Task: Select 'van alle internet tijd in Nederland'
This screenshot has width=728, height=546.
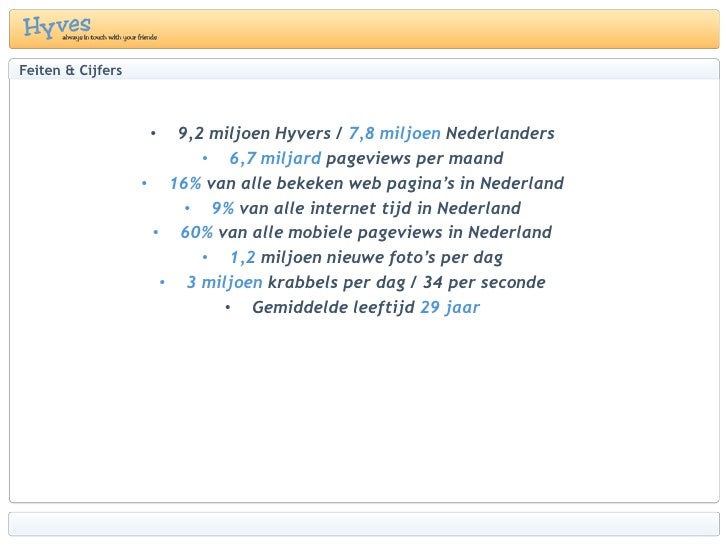Action: [x=380, y=208]
